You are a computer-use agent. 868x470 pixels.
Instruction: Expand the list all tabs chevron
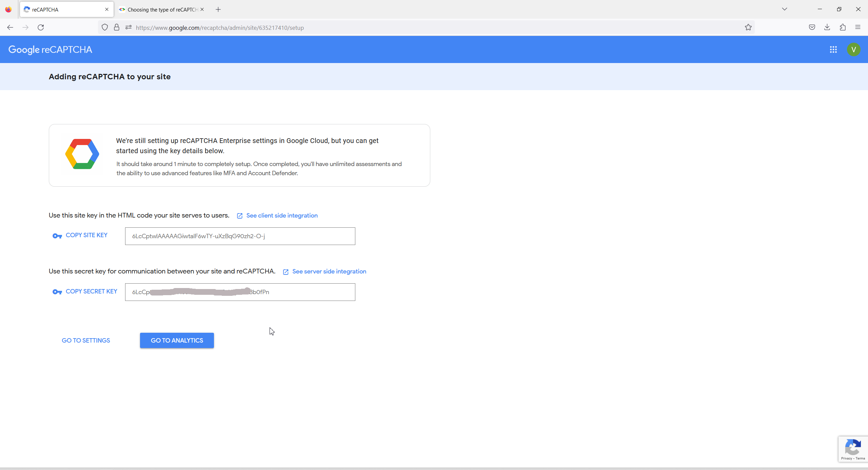[x=784, y=9]
